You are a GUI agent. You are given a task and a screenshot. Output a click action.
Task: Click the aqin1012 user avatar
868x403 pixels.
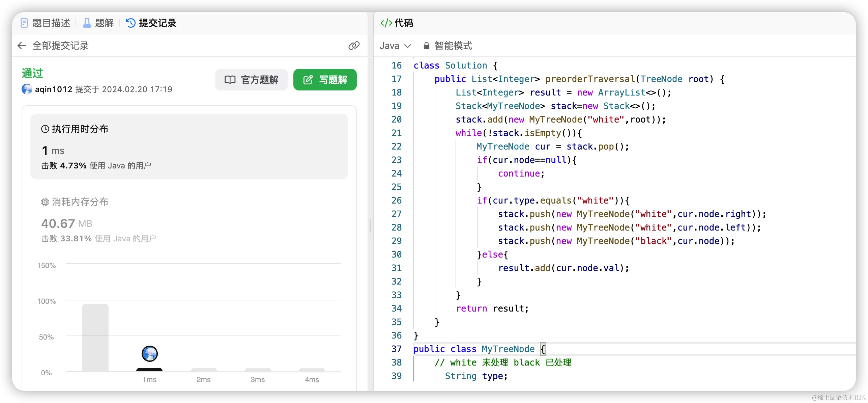tap(27, 89)
